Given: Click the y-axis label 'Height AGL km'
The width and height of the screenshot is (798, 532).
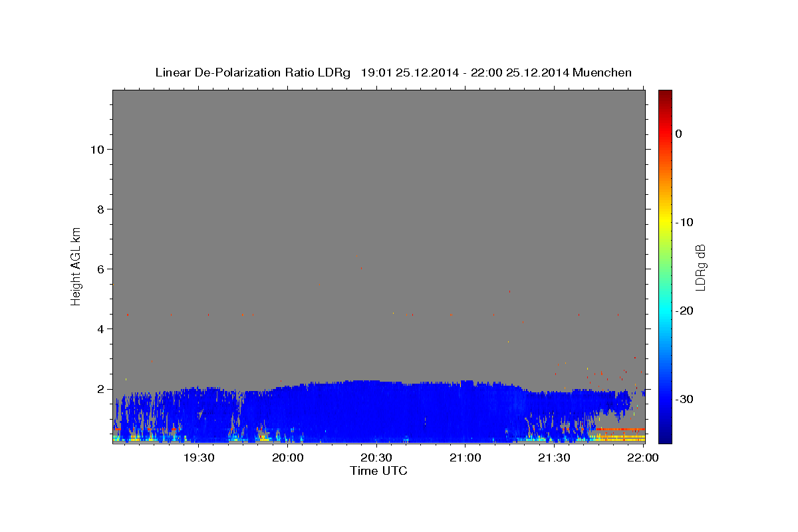Looking at the screenshot, I should tap(76, 265).
